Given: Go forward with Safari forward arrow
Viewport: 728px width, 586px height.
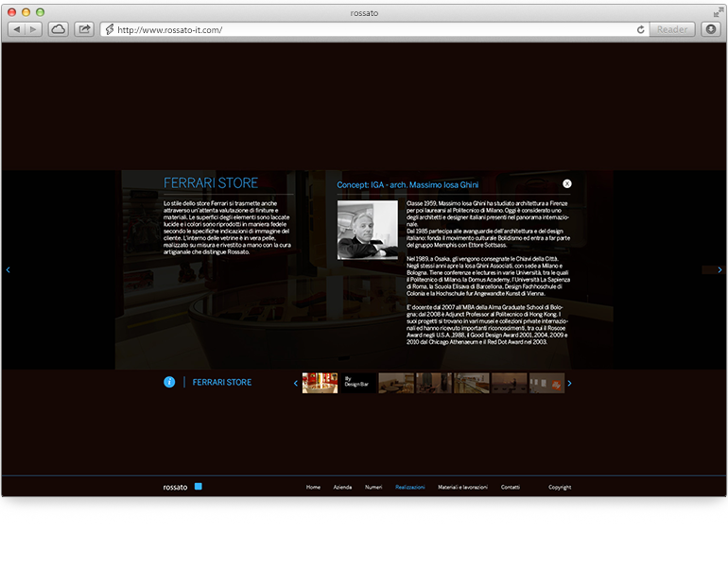Looking at the screenshot, I should [x=33, y=29].
